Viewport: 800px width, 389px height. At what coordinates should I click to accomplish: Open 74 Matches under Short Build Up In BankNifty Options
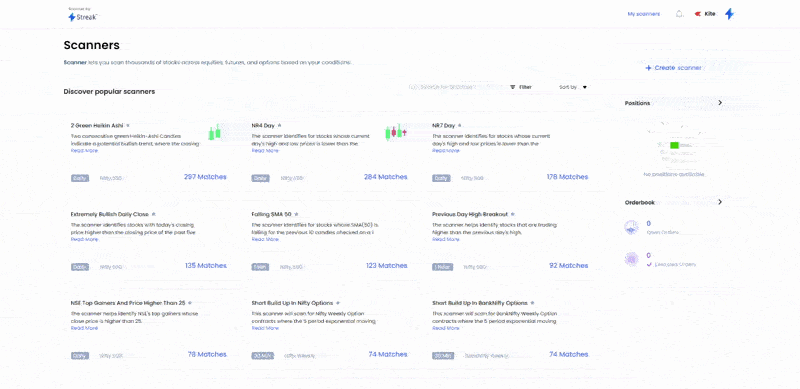(568, 354)
